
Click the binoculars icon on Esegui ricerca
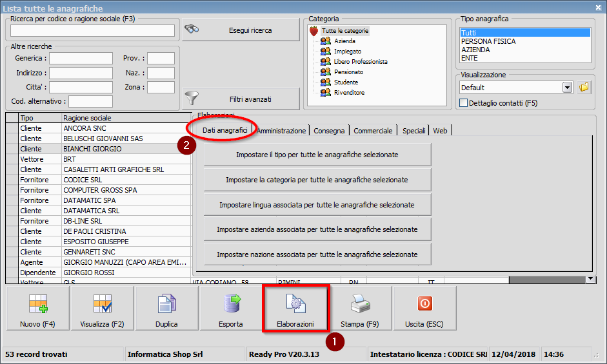pyautogui.click(x=192, y=29)
